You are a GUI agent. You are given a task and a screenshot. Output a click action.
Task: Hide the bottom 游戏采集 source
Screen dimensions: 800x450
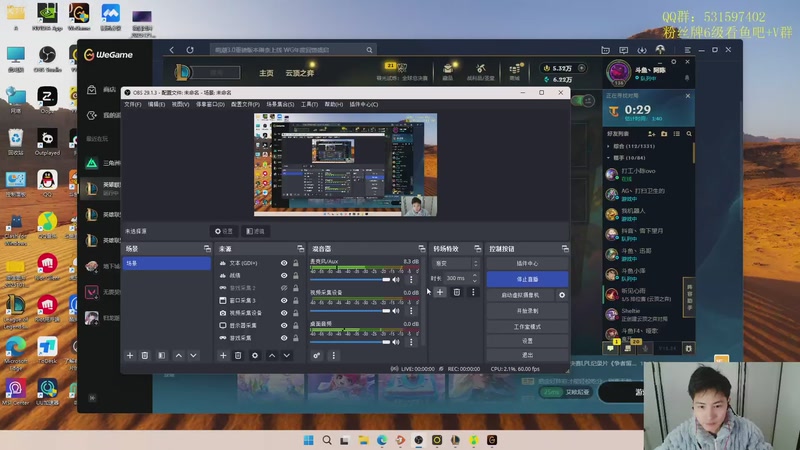(284, 338)
